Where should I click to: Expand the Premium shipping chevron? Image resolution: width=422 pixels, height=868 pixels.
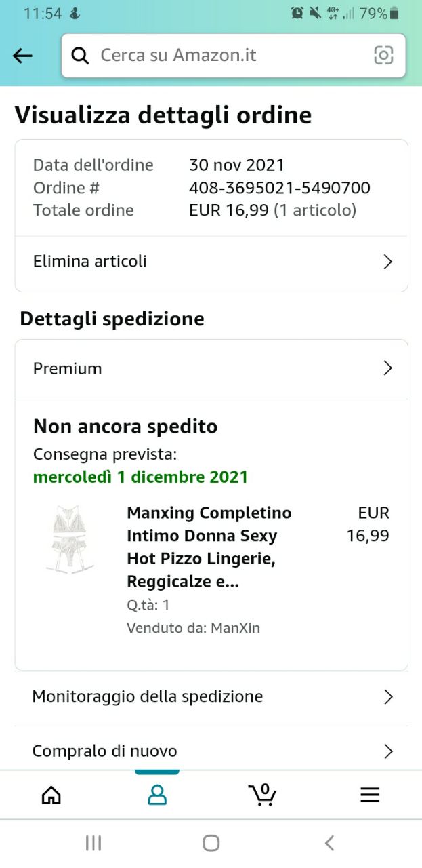[x=387, y=368]
